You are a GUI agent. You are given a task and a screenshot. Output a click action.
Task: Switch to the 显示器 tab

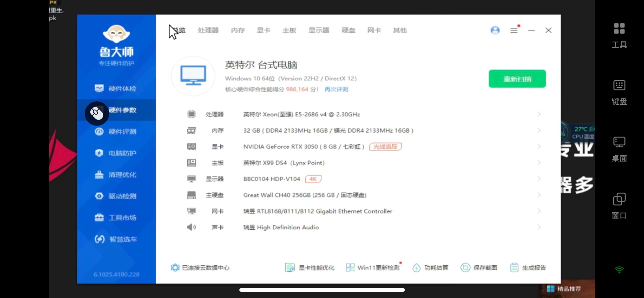[x=319, y=30]
